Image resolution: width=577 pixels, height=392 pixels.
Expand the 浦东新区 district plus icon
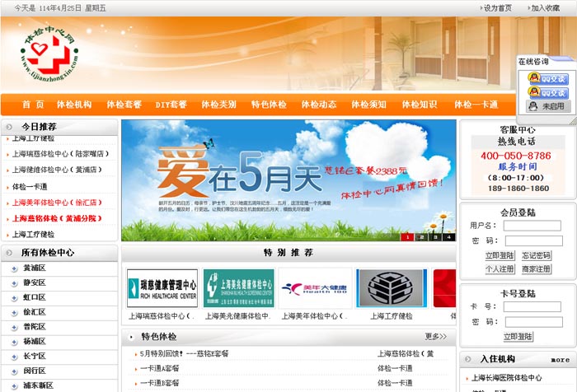point(14,386)
